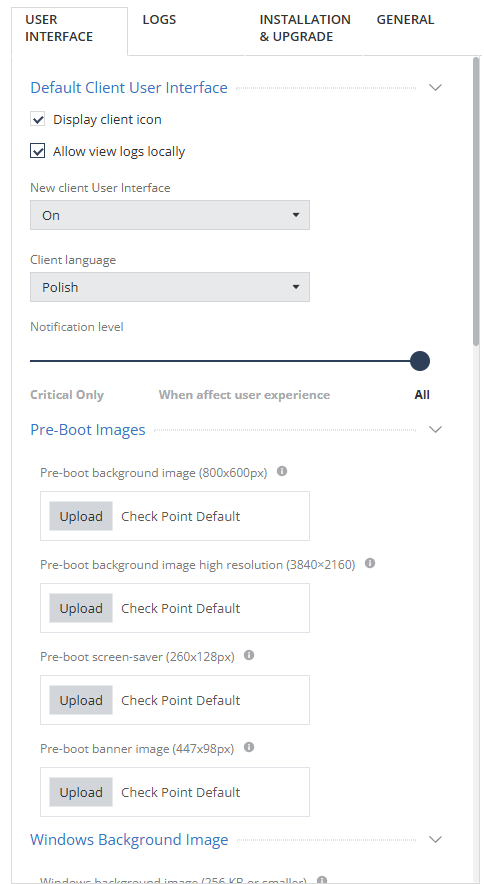Screen dimensions: 484x884
Task: Show info for Pre-boot banner image
Action: tap(249, 746)
